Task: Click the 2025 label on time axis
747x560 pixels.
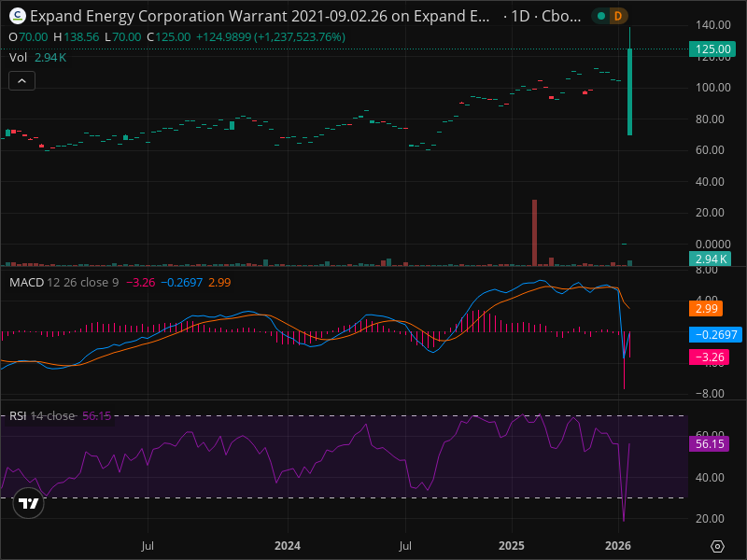Action: pos(512,546)
